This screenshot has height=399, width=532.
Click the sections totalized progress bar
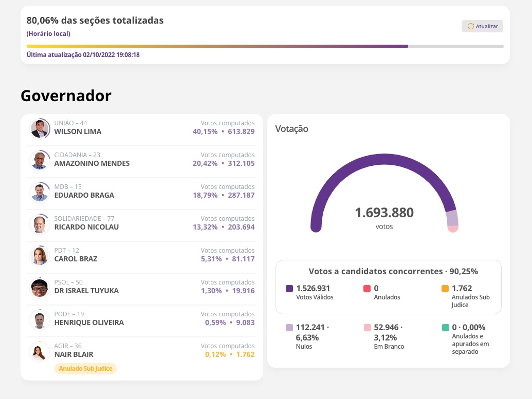[265, 46]
